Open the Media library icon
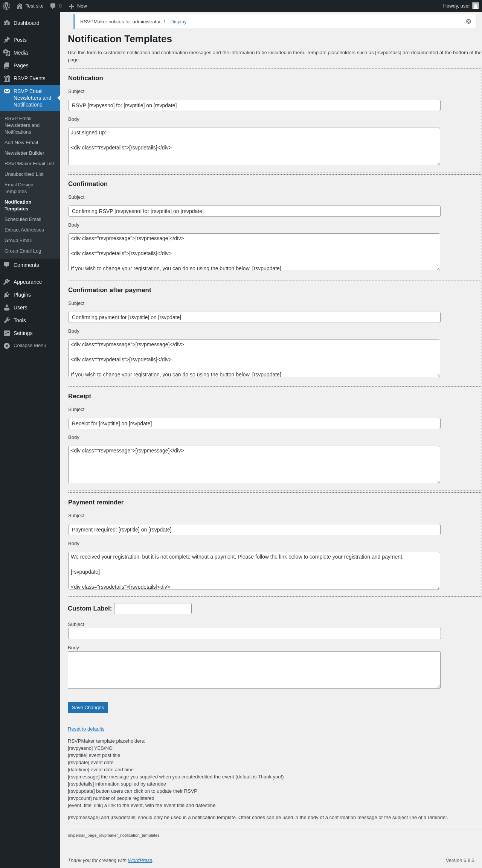The height and width of the screenshot is (868, 482). tap(7, 53)
